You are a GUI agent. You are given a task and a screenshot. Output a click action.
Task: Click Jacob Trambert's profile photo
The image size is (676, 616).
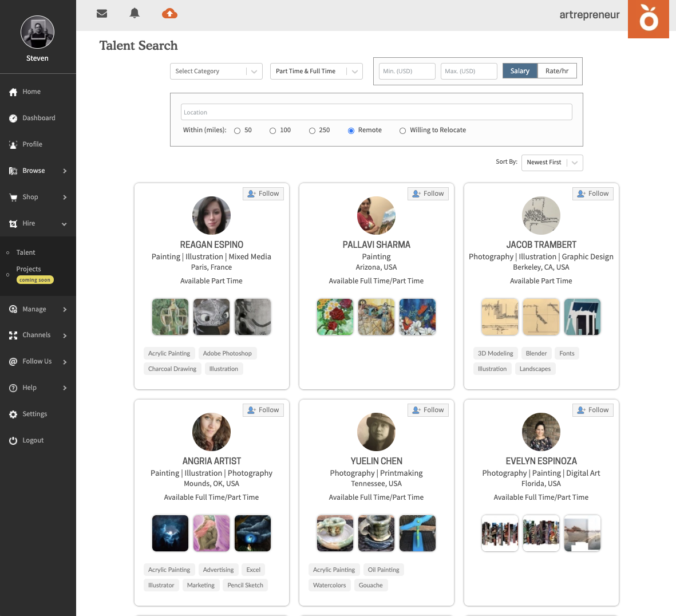point(541,215)
